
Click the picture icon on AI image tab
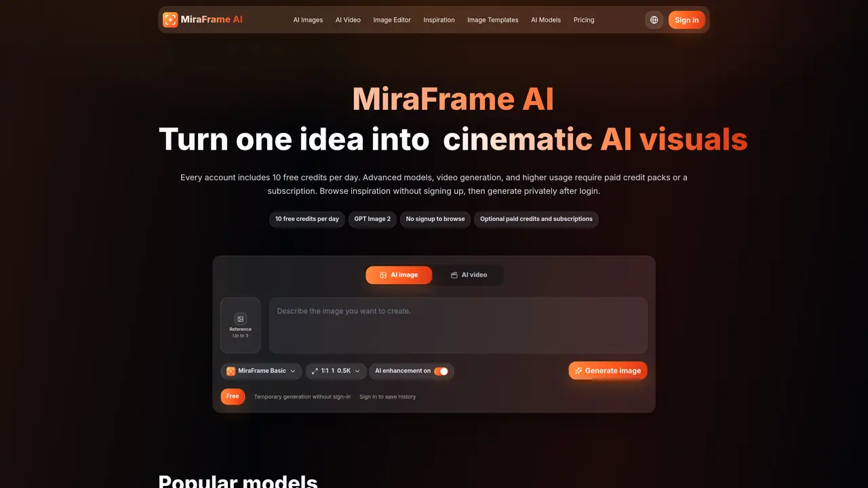pyautogui.click(x=383, y=275)
